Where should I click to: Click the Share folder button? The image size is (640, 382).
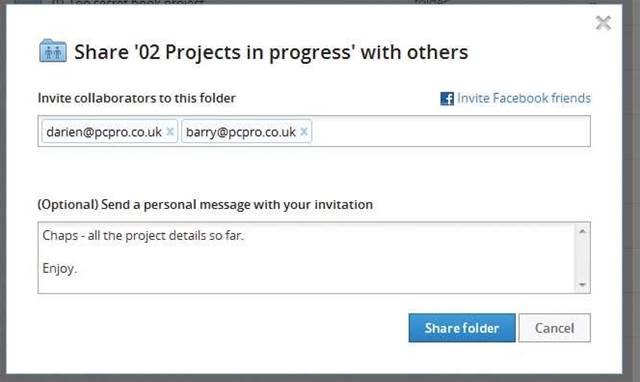point(462,328)
